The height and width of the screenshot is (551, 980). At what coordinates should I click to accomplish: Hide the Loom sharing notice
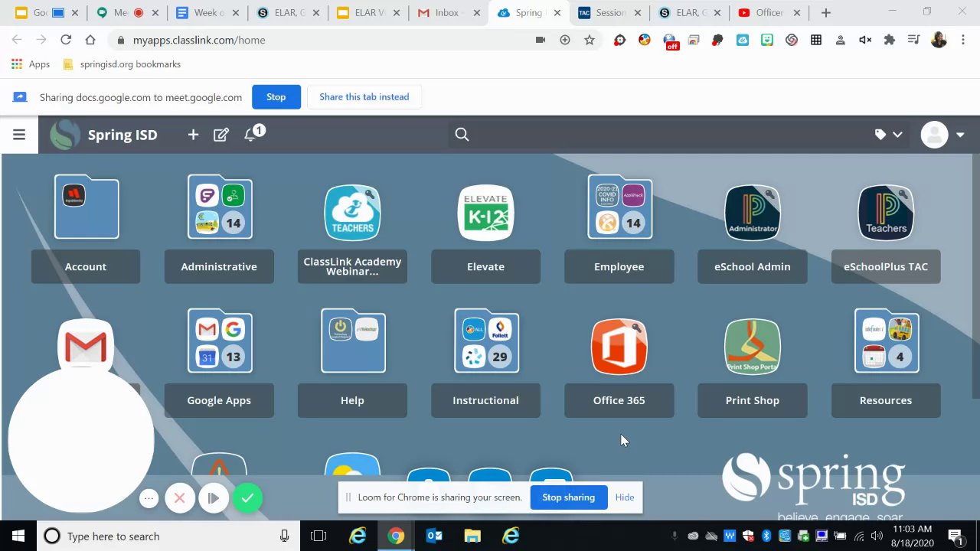point(625,497)
